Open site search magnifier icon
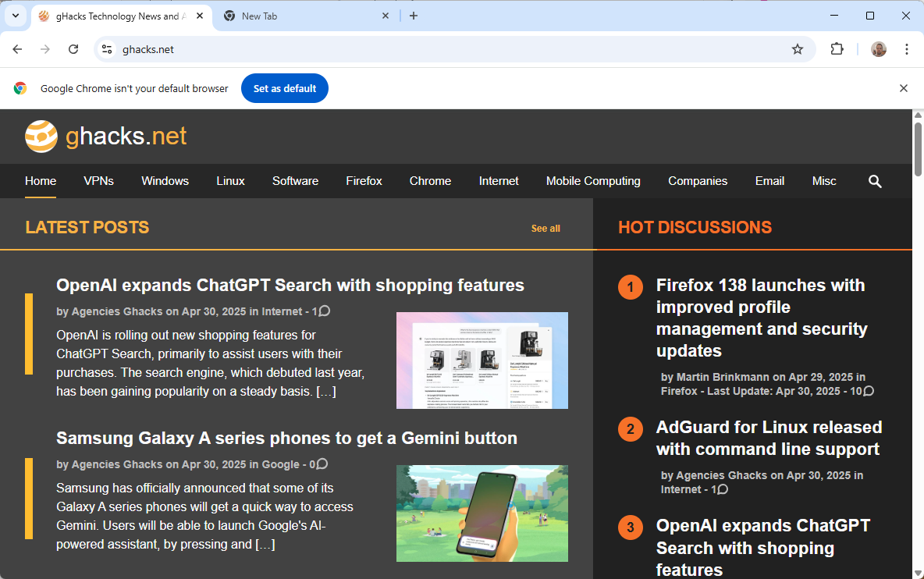924x579 pixels. point(875,181)
